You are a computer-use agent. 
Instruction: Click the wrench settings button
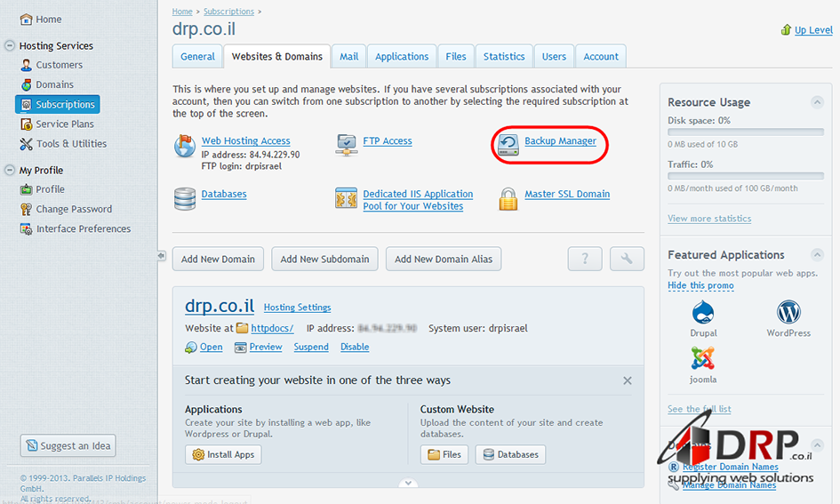(x=628, y=259)
